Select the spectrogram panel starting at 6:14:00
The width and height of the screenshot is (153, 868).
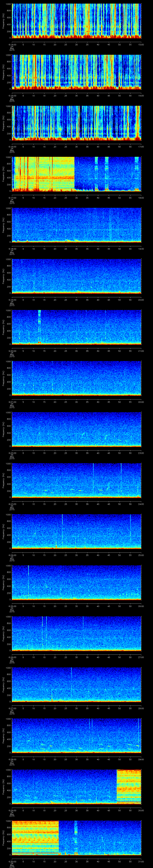click(77, 21)
